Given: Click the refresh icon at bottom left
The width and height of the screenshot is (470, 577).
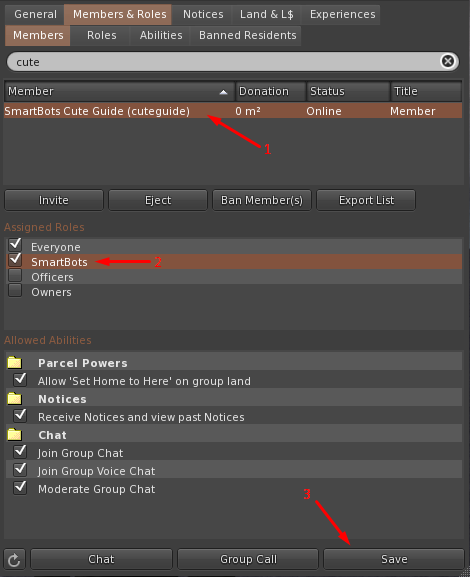Looking at the screenshot, I should pyautogui.click(x=14, y=559).
